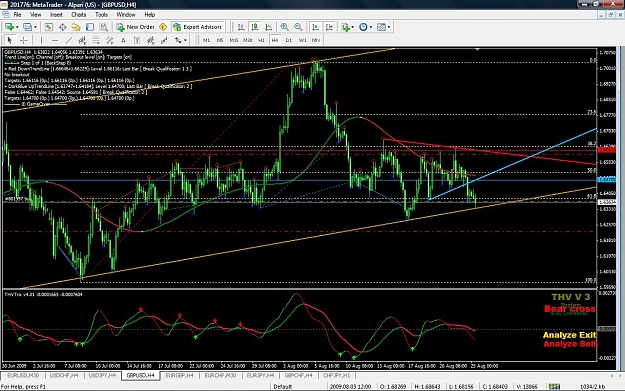Open the Help menu

[x=149, y=15]
